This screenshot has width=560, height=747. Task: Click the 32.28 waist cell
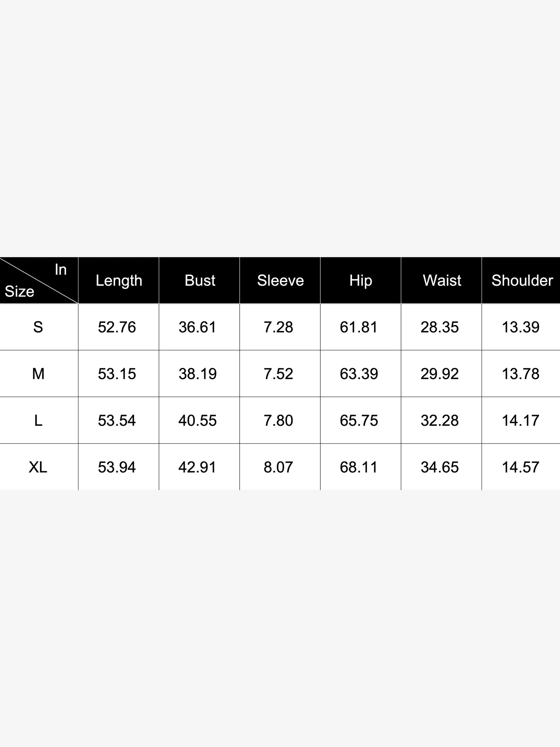(439, 421)
